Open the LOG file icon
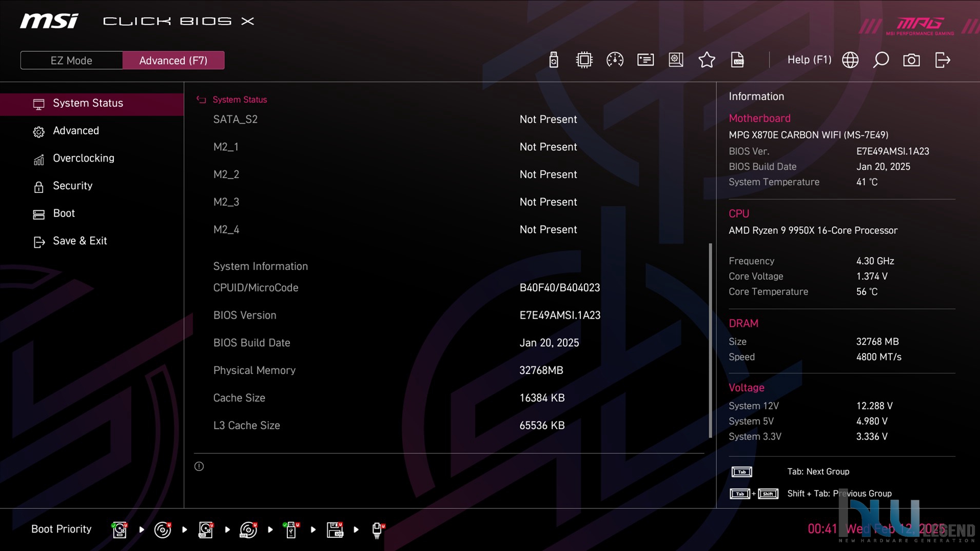 pyautogui.click(x=737, y=60)
